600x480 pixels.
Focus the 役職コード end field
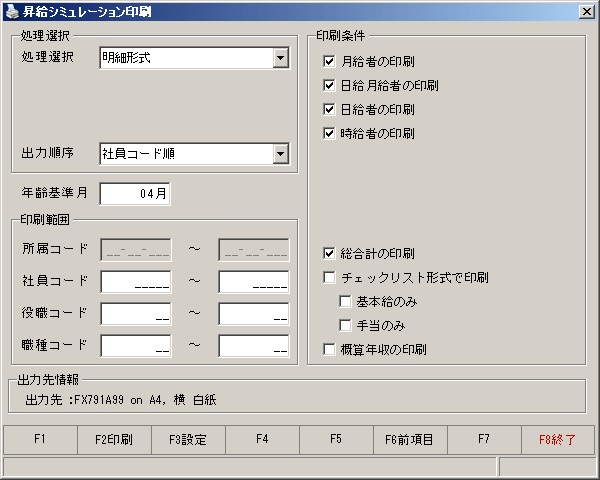pyautogui.click(x=254, y=314)
